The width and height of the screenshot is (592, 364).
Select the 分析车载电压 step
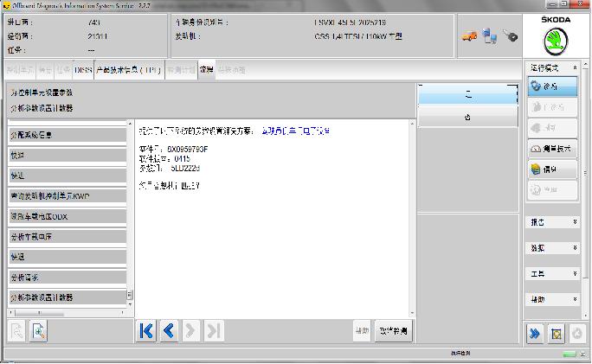(68, 237)
